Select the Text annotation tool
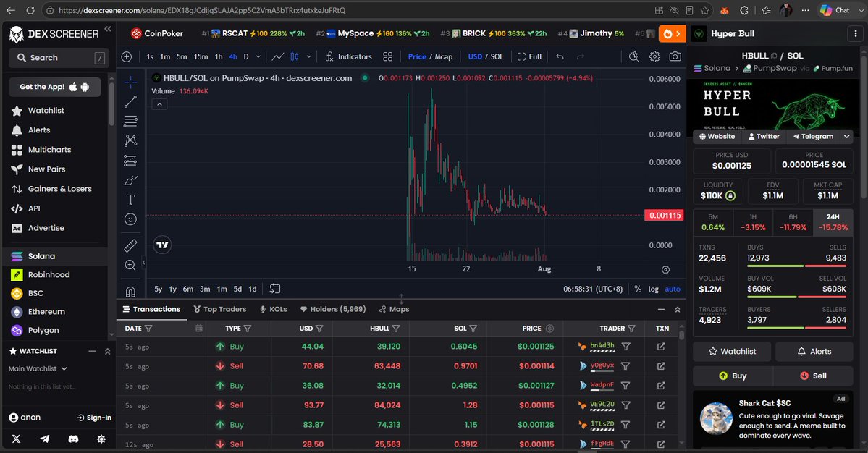Image resolution: width=868 pixels, height=453 pixels. (x=130, y=200)
